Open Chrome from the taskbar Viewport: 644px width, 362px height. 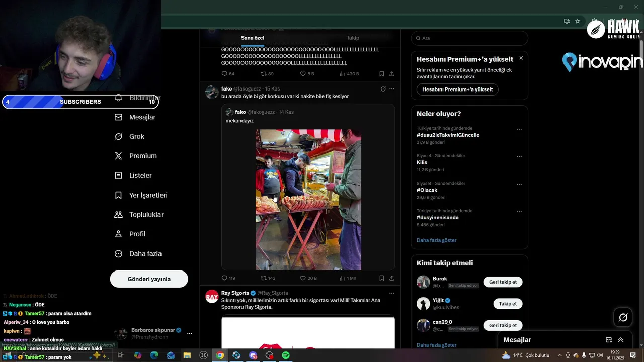click(220, 355)
